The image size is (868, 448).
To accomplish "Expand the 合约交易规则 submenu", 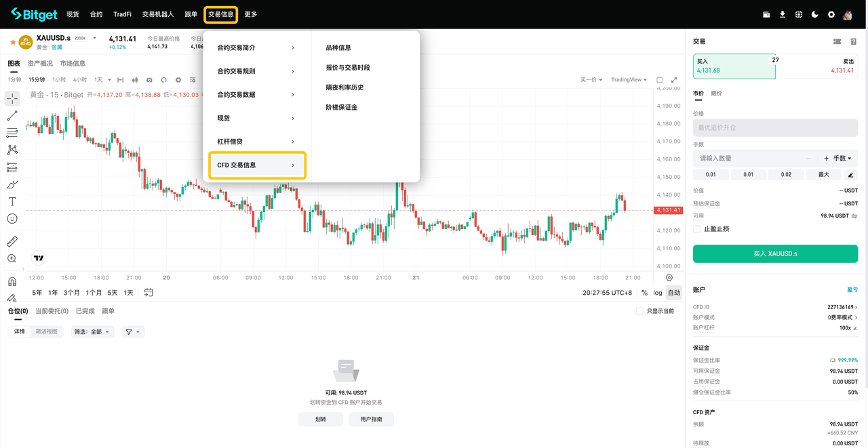I will pyautogui.click(x=256, y=71).
